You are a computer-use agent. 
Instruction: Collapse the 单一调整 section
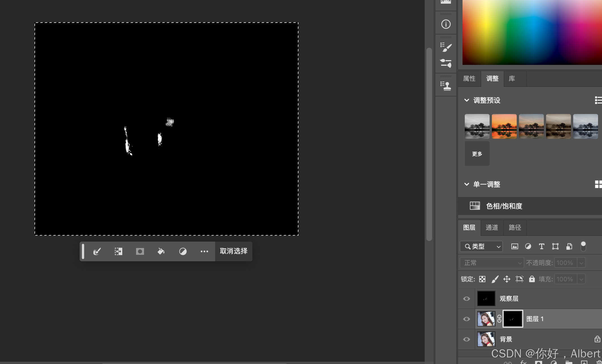[467, 184]
